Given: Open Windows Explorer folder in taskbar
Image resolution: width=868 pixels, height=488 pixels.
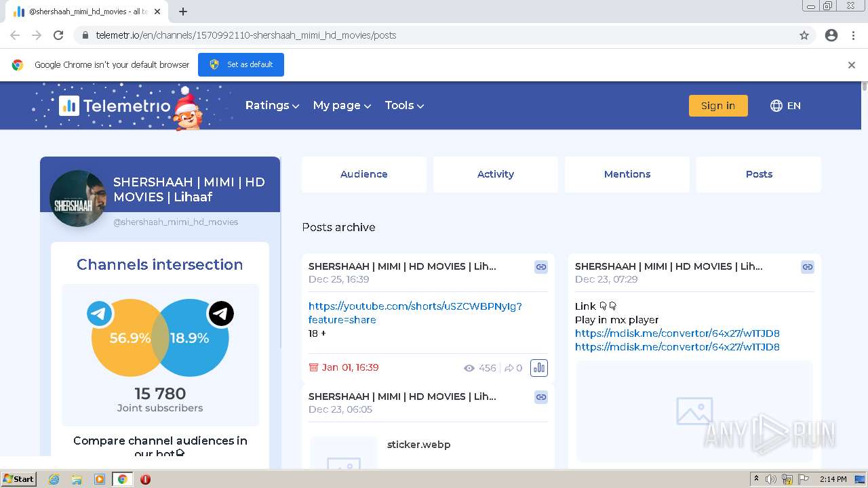Looking at the screenshot, I should coord(77,479).
